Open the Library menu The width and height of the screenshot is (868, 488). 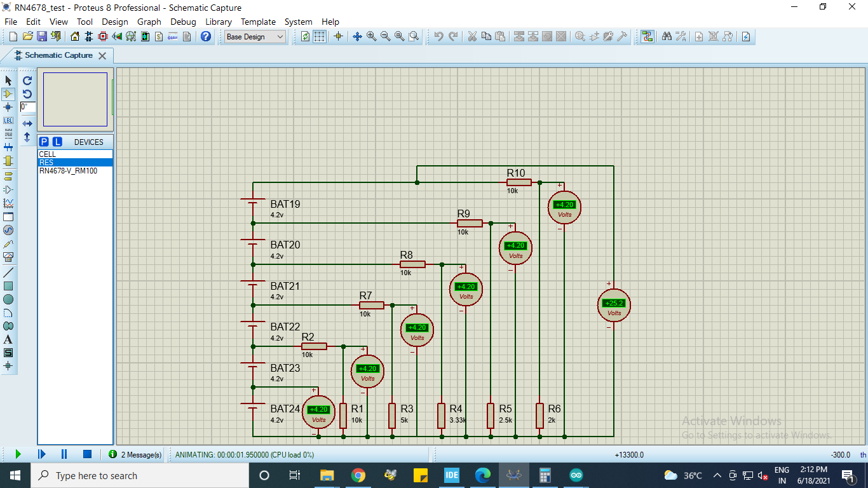[x=218, y=21]
